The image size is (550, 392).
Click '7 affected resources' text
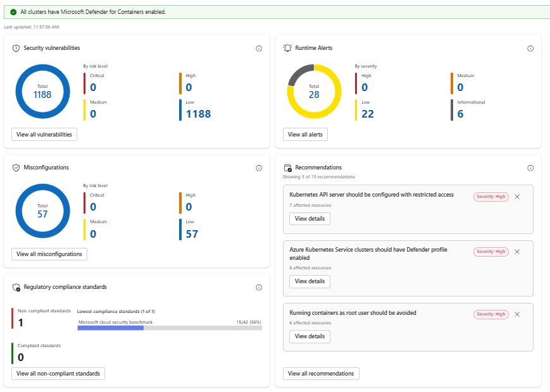click(310, 205)
